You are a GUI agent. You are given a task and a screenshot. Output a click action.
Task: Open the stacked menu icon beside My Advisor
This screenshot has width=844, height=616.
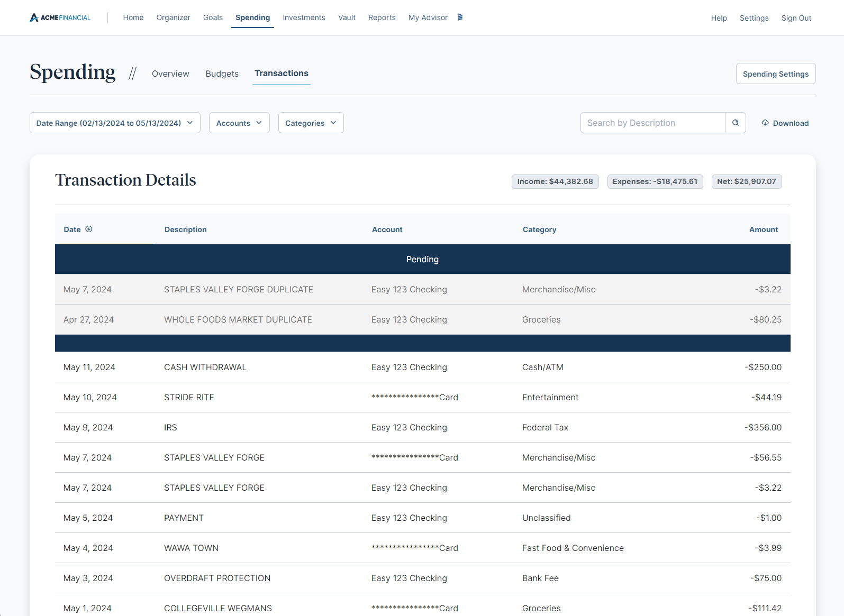click(460, 17)
